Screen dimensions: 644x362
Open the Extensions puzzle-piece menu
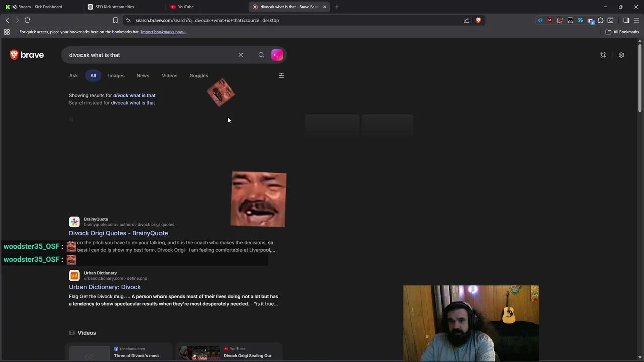[x=600, y=20]
